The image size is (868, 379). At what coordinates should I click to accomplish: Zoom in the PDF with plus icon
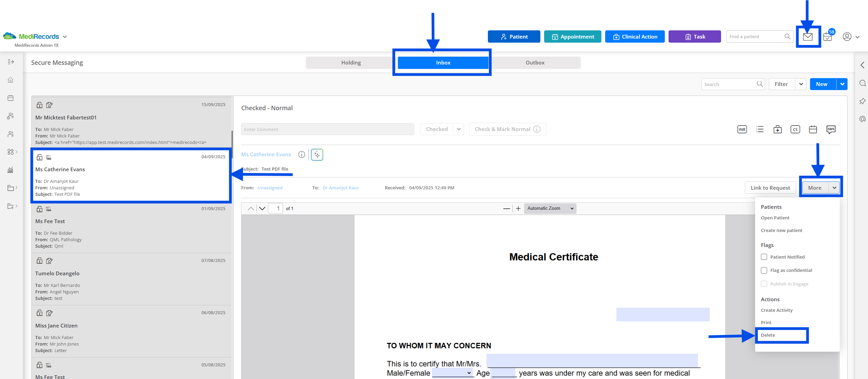click(x=518, y=208)
